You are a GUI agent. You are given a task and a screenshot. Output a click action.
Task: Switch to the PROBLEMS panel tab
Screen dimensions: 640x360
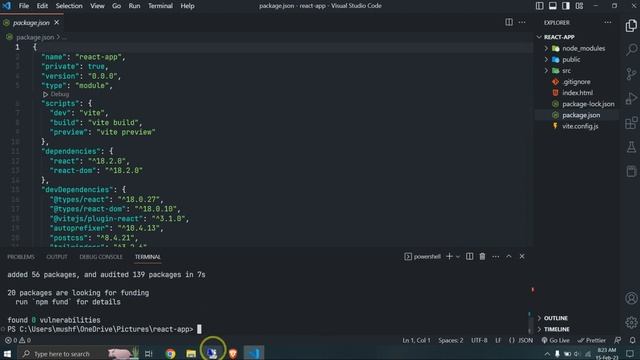pyautogui.click(x=21, y=257)
